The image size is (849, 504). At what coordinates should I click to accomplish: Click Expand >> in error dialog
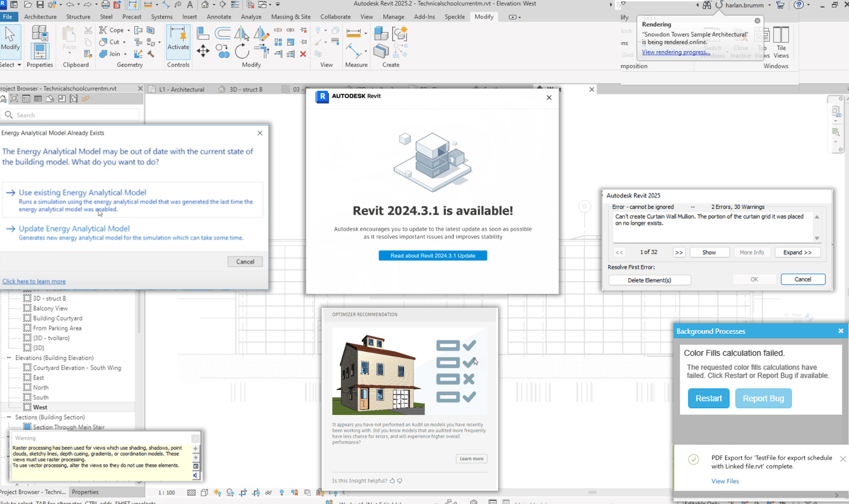[x=797, y=252]
